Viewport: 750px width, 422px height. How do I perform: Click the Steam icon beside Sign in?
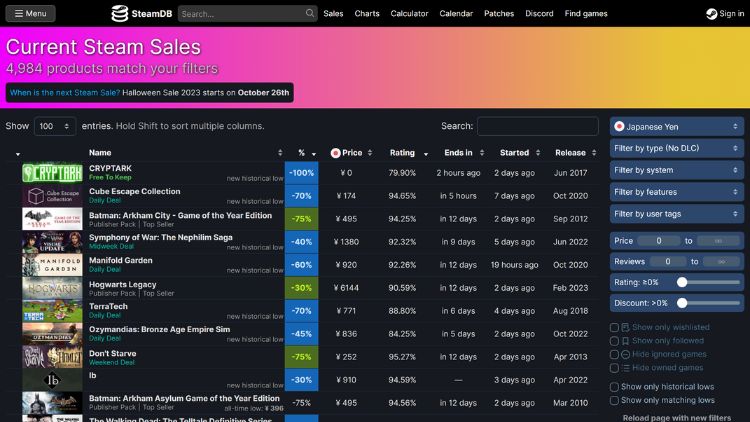710,14
